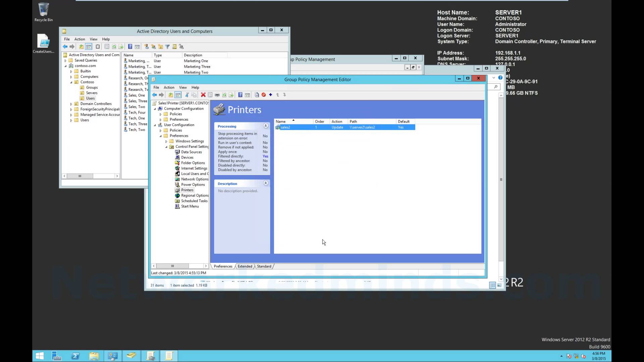Sort by the Default column header
Viewport: 644px width, 362px height.
coord(406,122)
